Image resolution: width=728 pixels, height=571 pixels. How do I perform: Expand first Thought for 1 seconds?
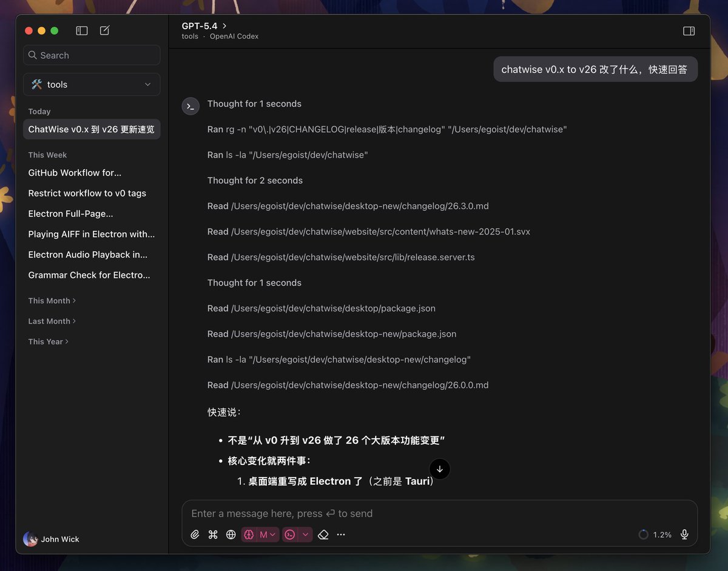[254, 104]
